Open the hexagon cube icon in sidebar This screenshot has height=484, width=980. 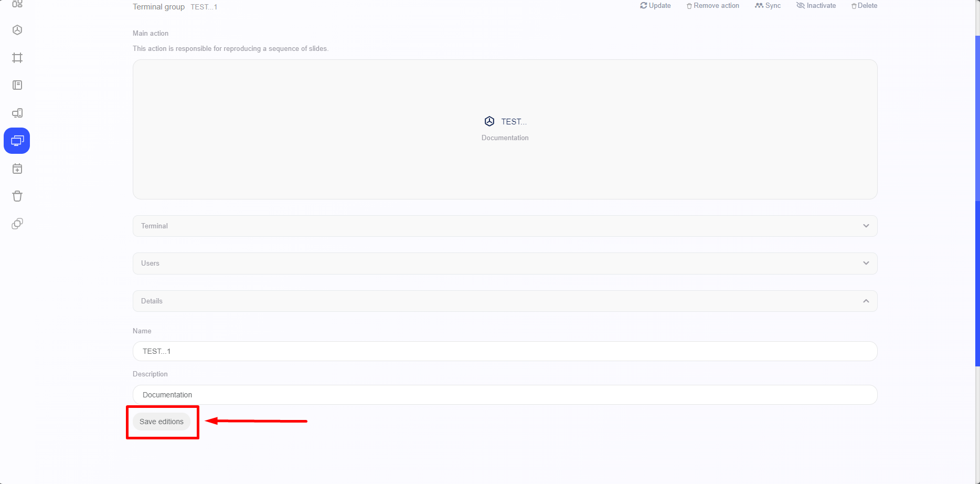pyautogui.click(x=17, y=30)
